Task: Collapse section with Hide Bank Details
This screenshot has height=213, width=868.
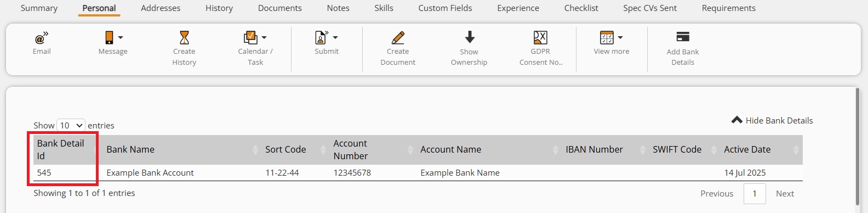Action: [x=772, y=120]
